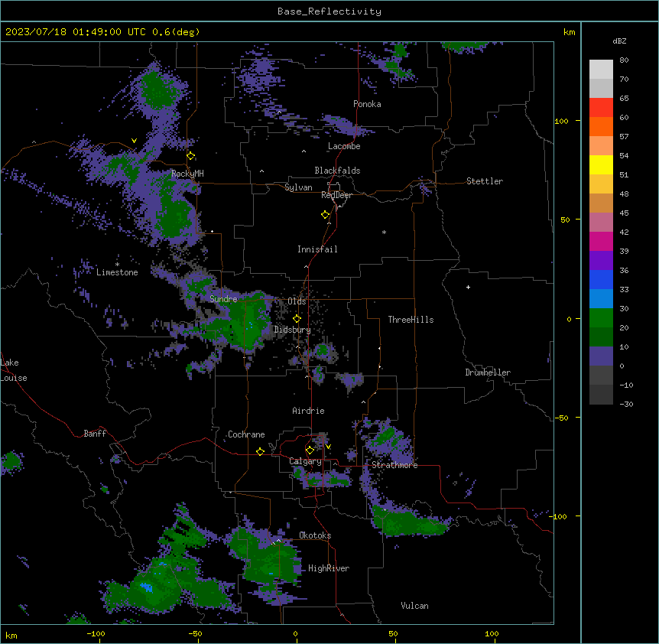This screenshot has width=659, height=644.
Task: Click the yellow 54 dBZ legend swatch
Action: coord(601,164)
